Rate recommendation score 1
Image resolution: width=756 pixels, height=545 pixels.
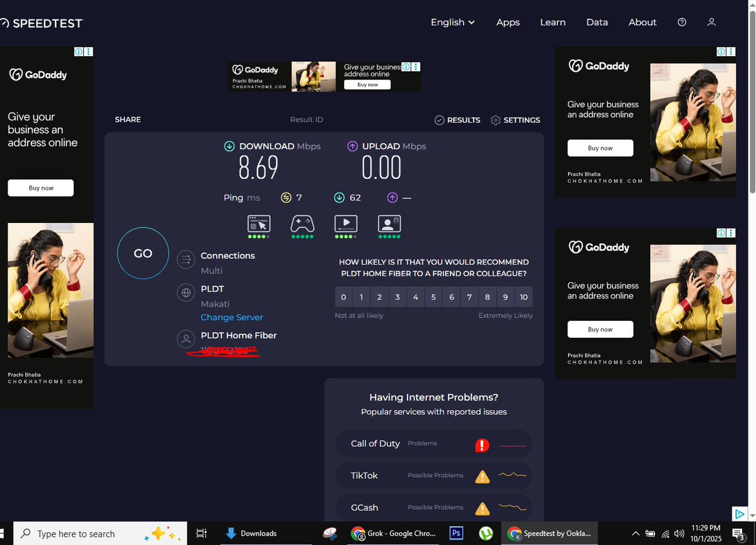(362, 297)
